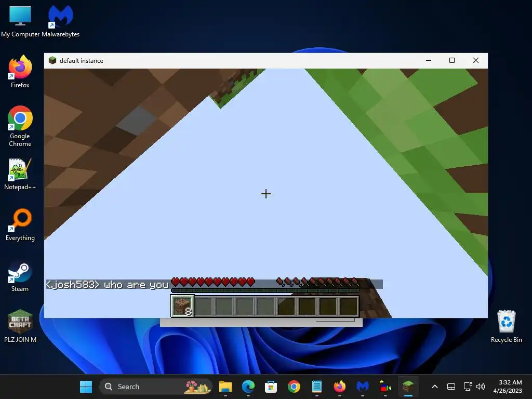Open the volume speaker tray icon
Viewport: 532px width, 399px height.
pyautogui.click(x=481, y=387)
